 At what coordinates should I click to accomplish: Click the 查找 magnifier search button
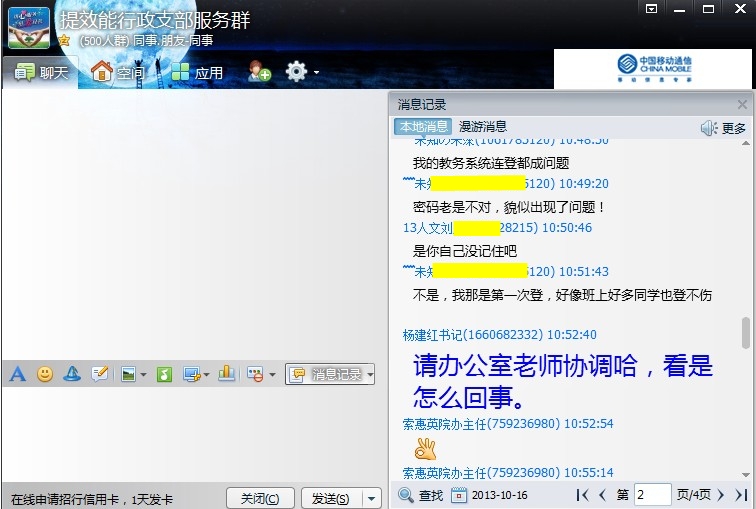pos(420,495)
